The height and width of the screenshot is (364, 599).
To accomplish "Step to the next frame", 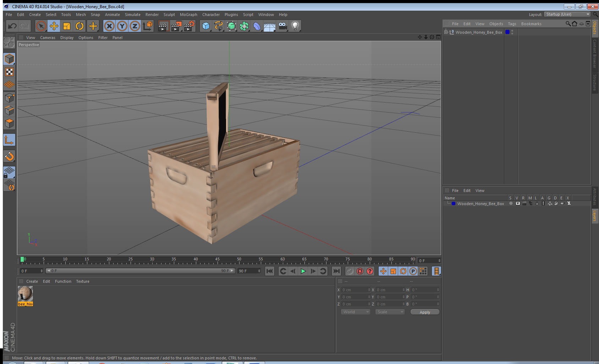I will pos(313,271).
